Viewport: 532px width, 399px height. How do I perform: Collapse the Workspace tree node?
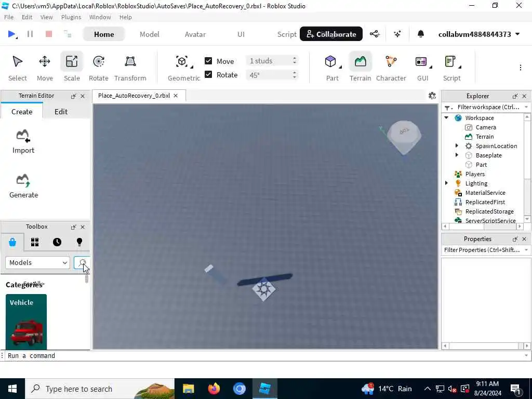[446, 118]
